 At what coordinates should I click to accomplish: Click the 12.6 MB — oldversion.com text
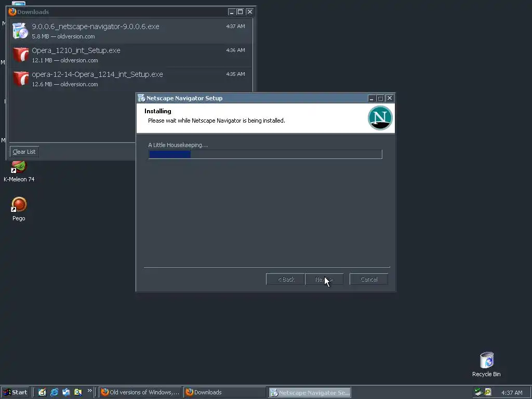[65, 84]
